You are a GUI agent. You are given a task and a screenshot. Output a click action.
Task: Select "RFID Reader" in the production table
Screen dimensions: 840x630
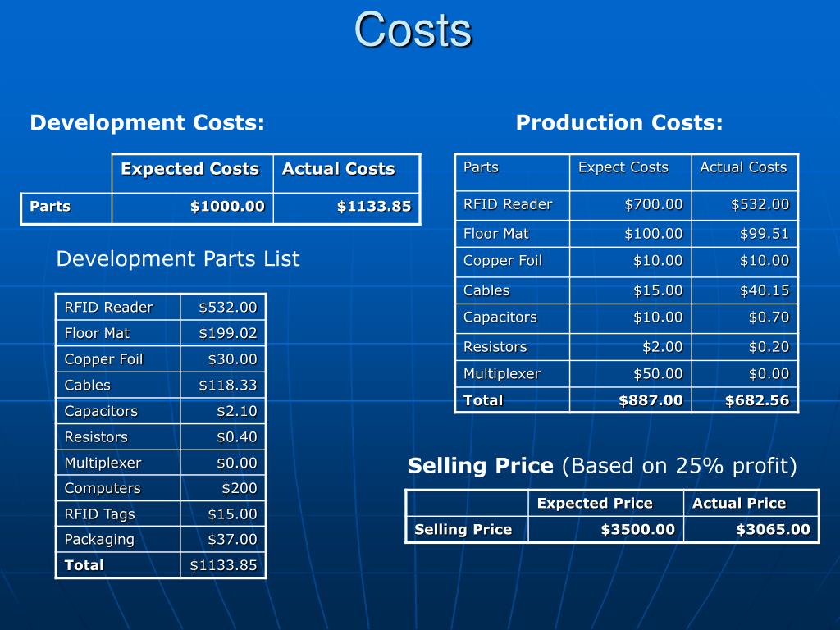tap(507, 204)
